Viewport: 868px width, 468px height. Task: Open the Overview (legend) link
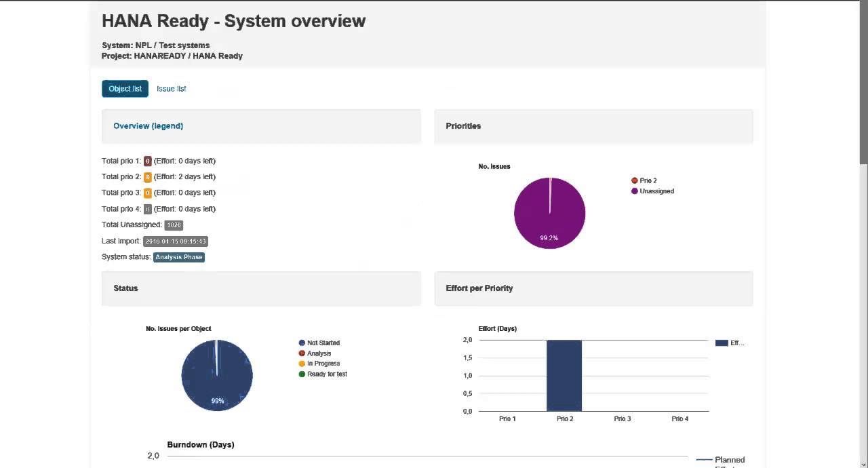[x=148, y=126]
